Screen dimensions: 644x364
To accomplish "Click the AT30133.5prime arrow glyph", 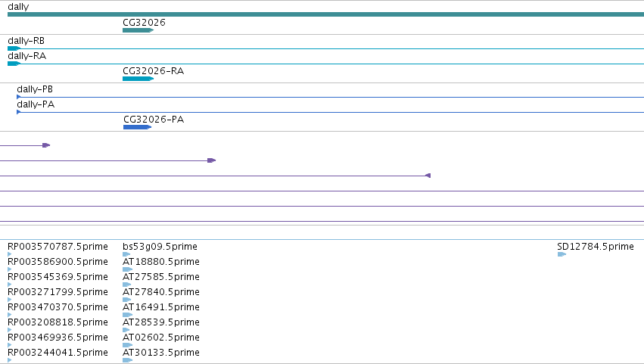I will tap(128, 360).
